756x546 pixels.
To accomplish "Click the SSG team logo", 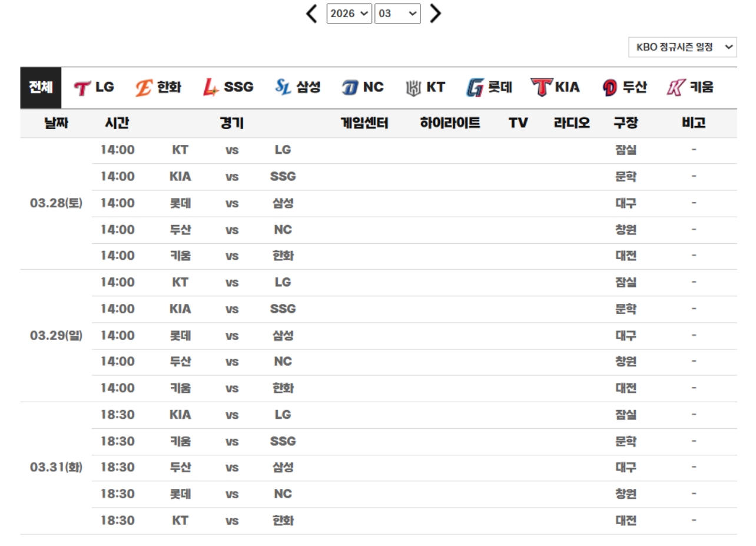I will coord(211,88).
